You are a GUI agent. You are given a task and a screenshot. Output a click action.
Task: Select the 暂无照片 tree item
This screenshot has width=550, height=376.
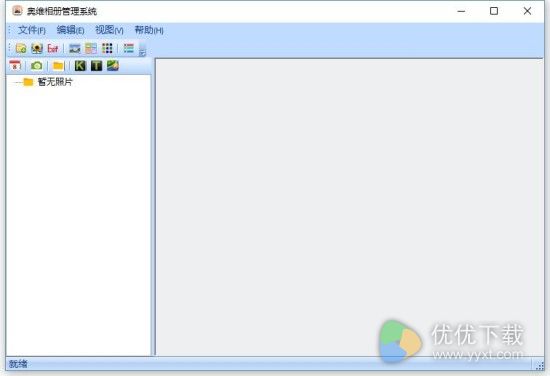(x=55, y=82)
